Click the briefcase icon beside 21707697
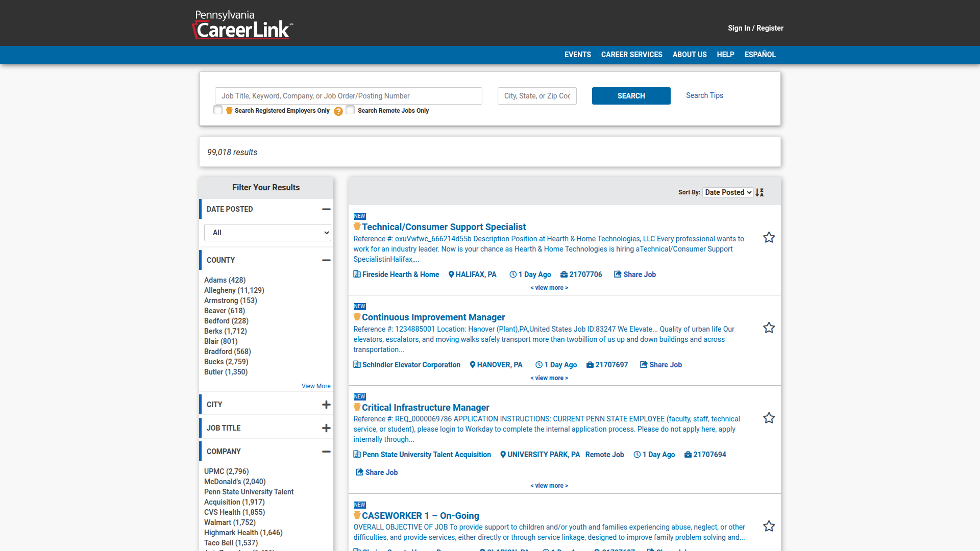This screenshot has height=551, width=980. pos(590,365)
